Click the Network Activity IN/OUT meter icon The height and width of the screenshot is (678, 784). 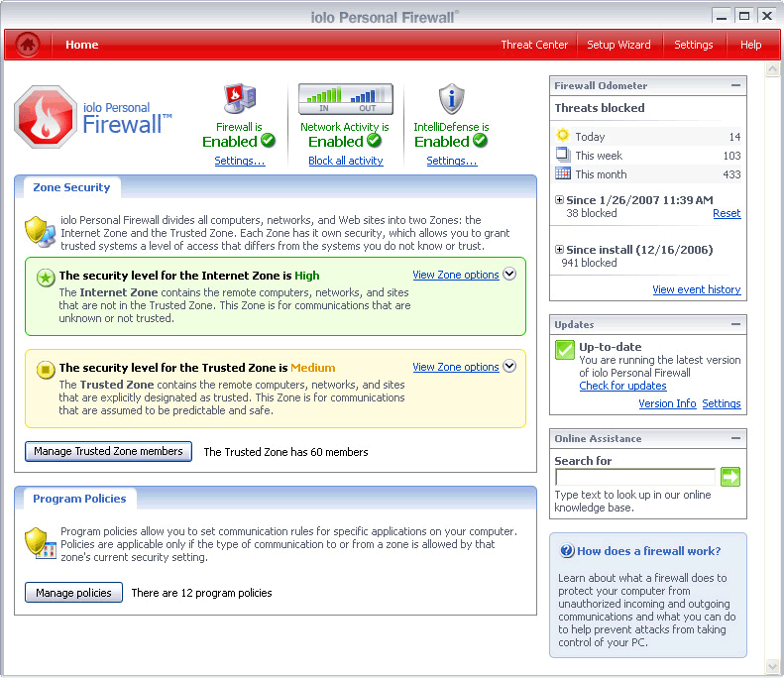345,99
